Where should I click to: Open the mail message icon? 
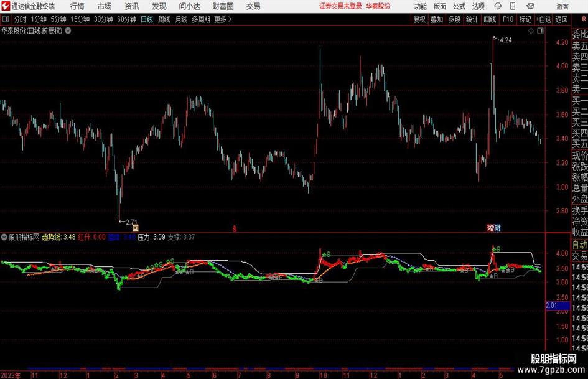coord(530,6)
